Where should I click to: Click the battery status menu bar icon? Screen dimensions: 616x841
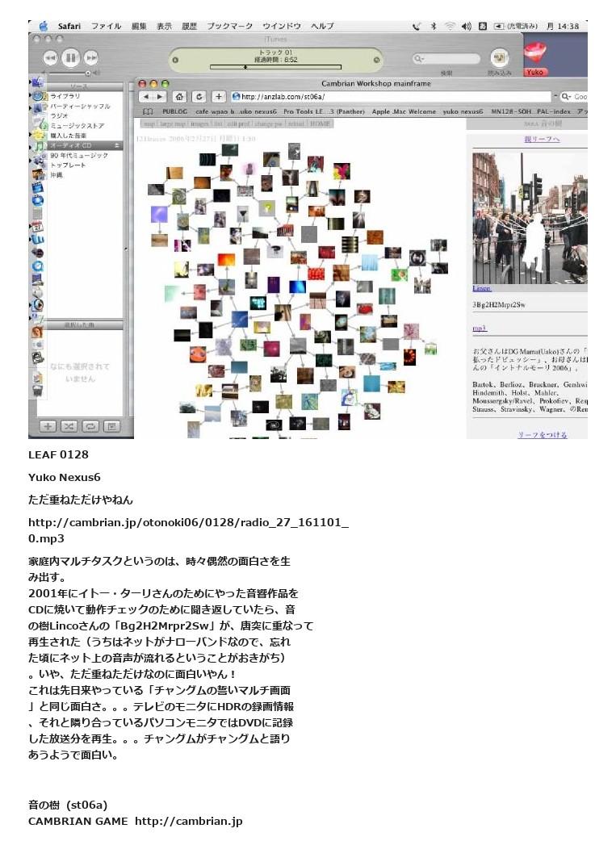515,26
